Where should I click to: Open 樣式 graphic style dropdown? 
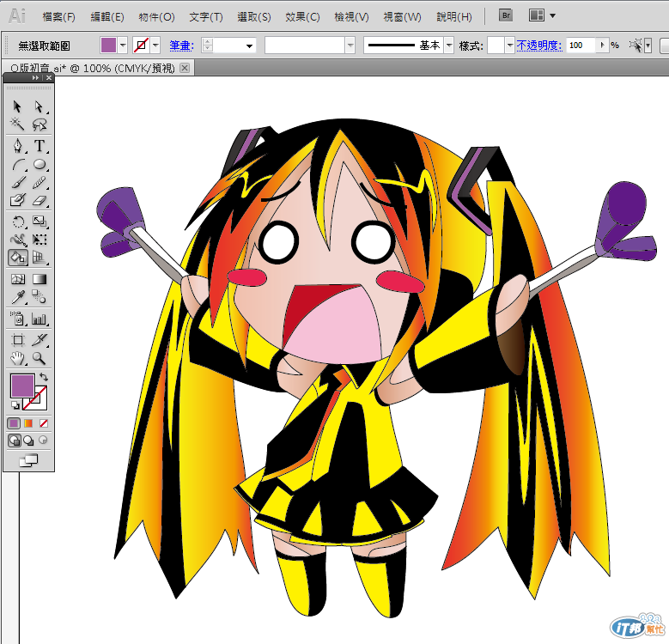point(509,45)
